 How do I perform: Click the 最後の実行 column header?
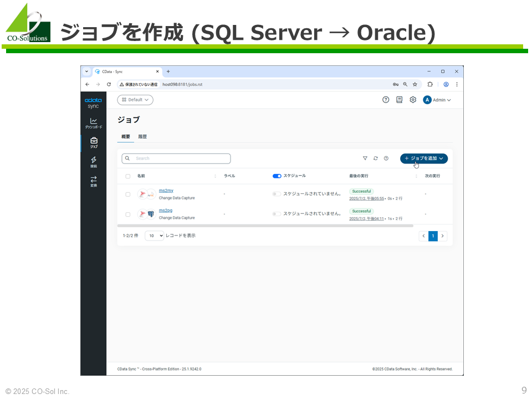359,176
